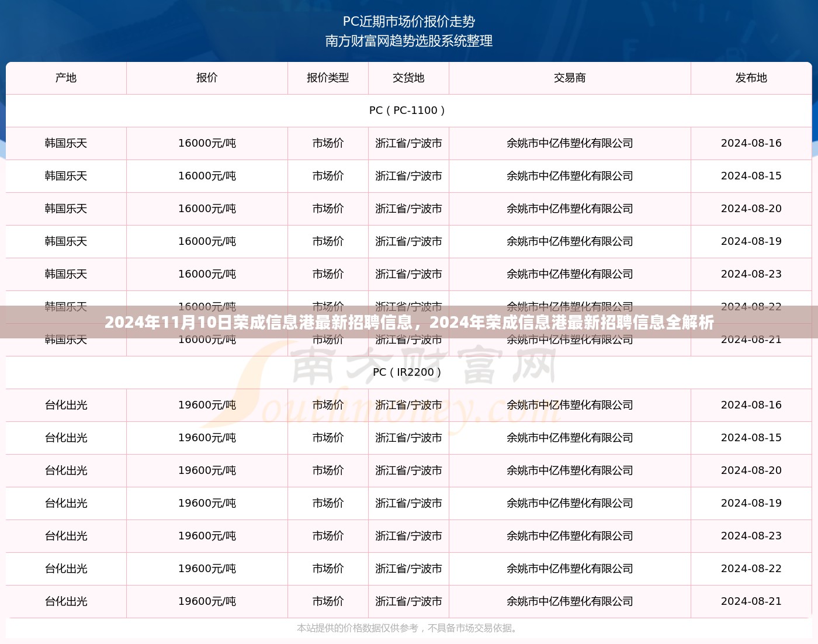Image resolution: width=818 pixels, height=644 pixels.
Task: Click the subtitle 南方财富网趋势选股系统整理
Action: 409,41
